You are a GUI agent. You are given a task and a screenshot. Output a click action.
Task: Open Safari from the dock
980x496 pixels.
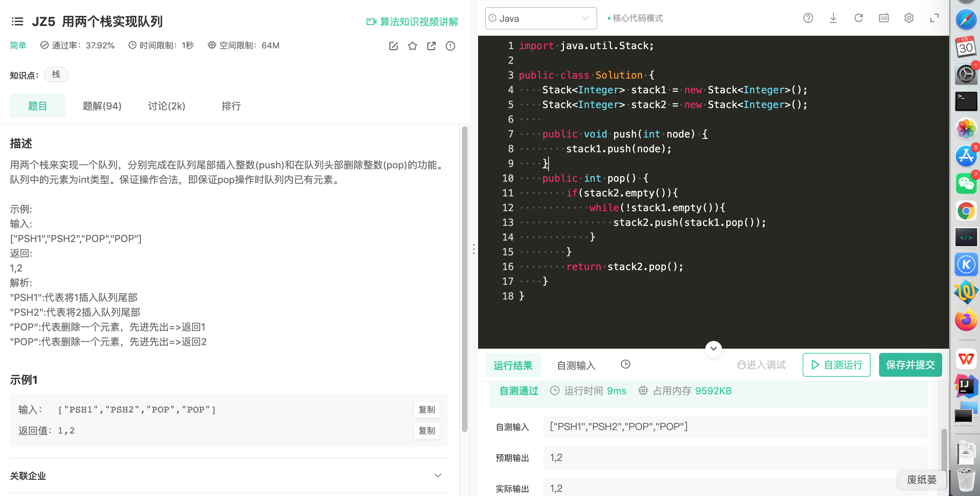pyautogui.click(x=966, y=20)
